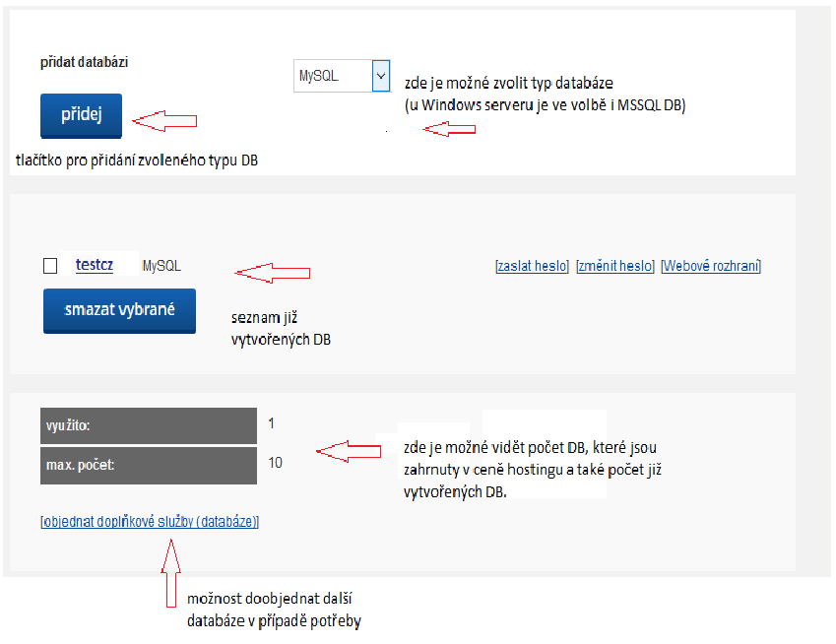
Task: Open the testcz database link
Action: coord(95,265)
